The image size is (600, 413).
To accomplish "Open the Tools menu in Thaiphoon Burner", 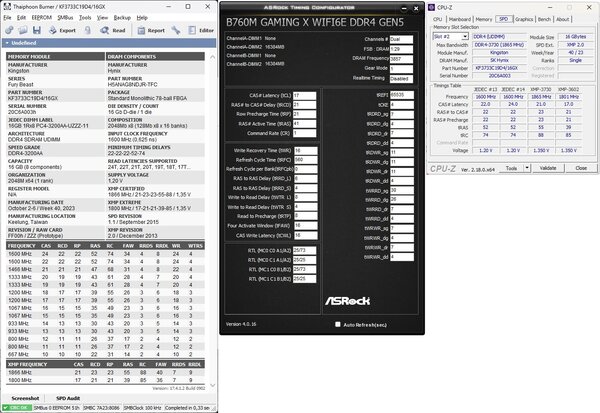I will [x=85, y=18].
